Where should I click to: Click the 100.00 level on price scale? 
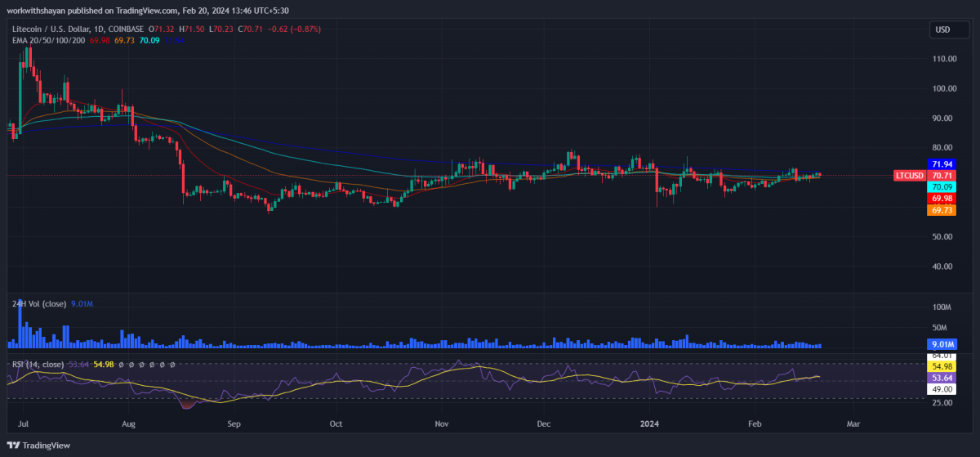pos(945,88)
